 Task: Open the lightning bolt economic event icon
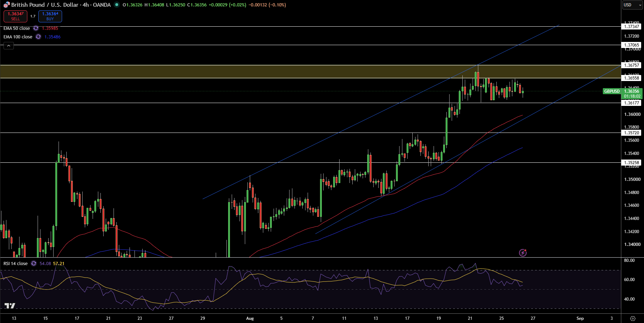(523, 253)
